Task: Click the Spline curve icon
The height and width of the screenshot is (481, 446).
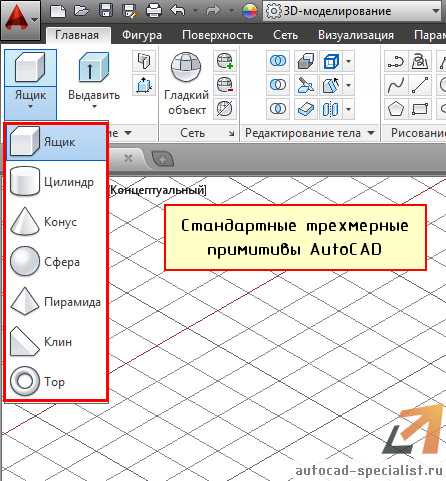Action: 396,85
